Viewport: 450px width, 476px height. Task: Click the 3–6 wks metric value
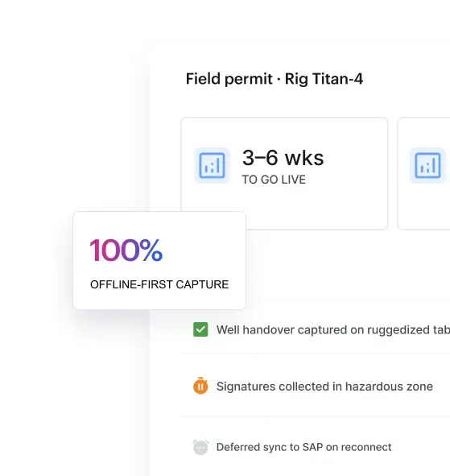283,158
